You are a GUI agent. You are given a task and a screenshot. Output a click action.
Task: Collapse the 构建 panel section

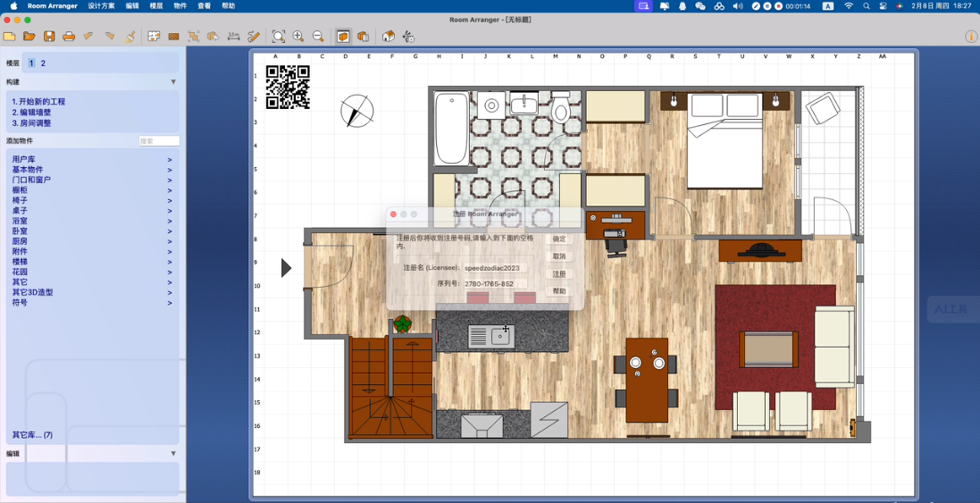(173, 82)
